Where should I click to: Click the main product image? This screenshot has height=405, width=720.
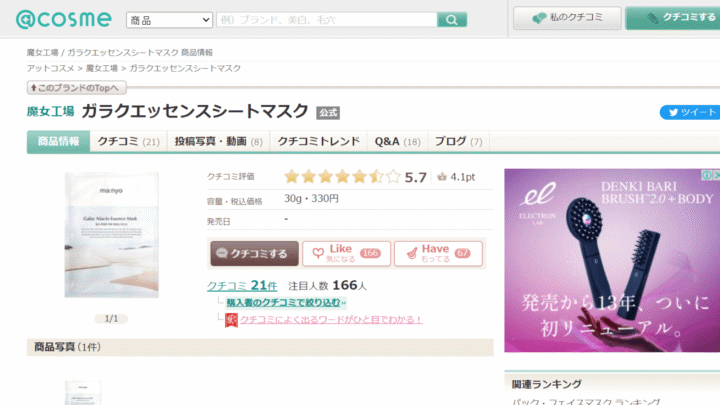[112, 235]
